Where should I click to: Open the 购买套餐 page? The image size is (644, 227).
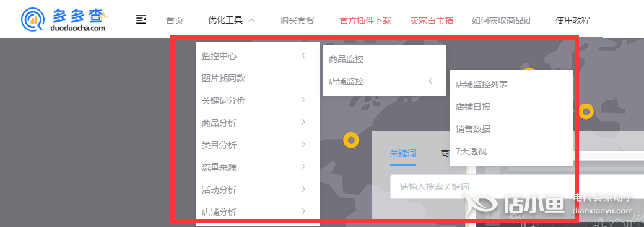(x=297, y=20)
